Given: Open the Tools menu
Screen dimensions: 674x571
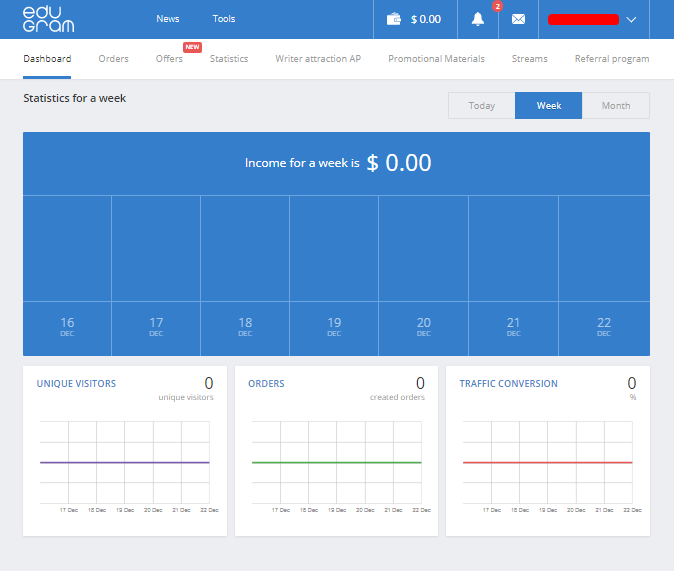Looking at the screenshot, I should (x=224, y=19).
